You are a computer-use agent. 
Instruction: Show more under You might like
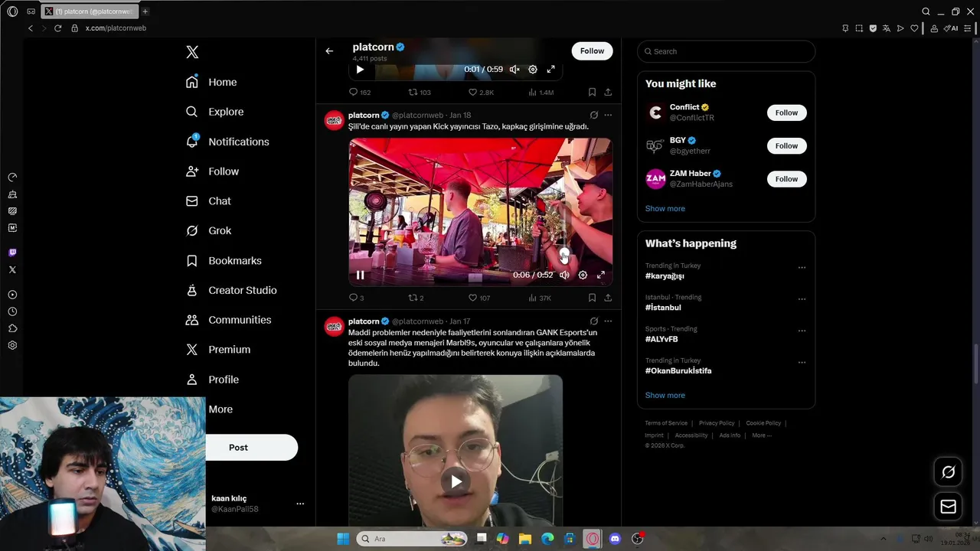665,209
